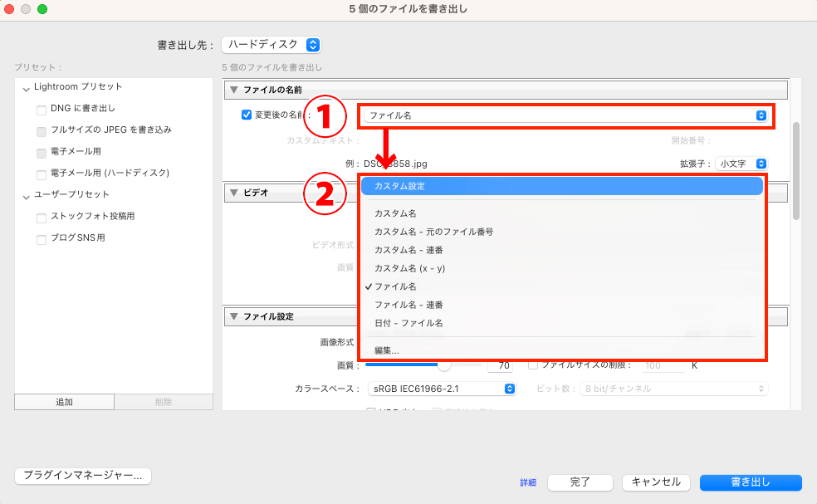Collapse the Lightroom プリセット group
This screenshot has width=817, height=504.
27,86
